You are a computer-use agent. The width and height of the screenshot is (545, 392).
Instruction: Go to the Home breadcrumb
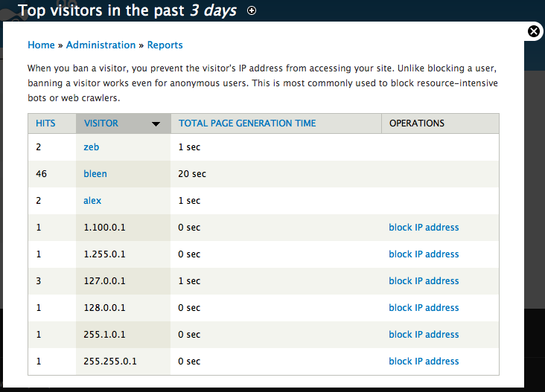[41, 45]
